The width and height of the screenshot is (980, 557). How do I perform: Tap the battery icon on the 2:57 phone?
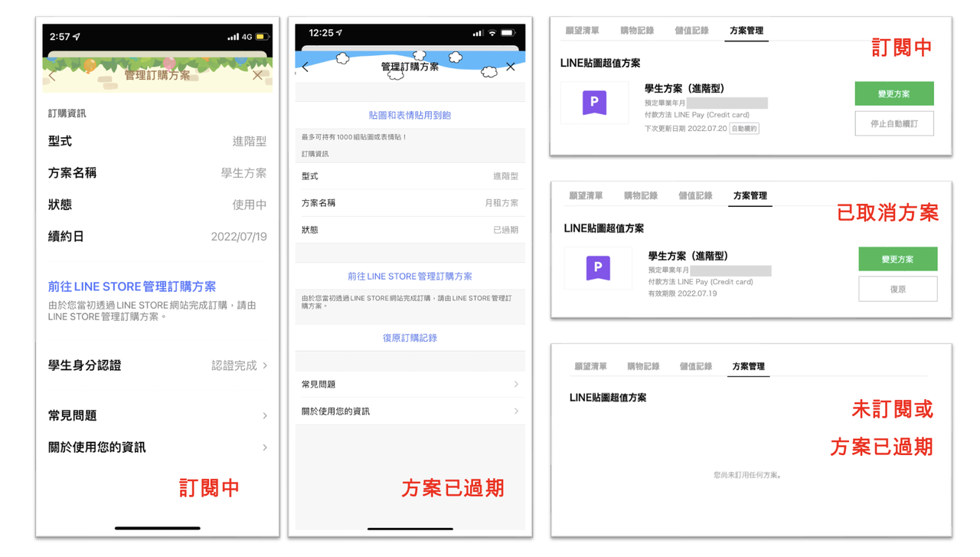click(x=263, y=37)
